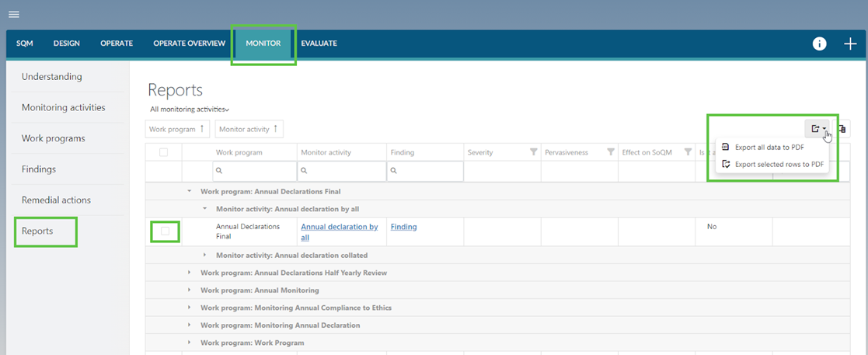Choose Export selected rows to PDF
The width and height of the screenshot is (868, 355).
772,164
